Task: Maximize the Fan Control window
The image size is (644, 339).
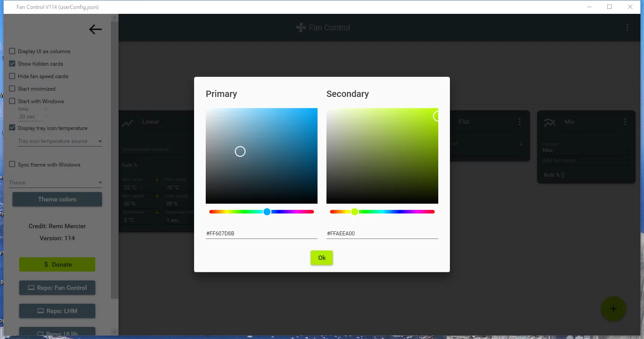Action: 610,7
